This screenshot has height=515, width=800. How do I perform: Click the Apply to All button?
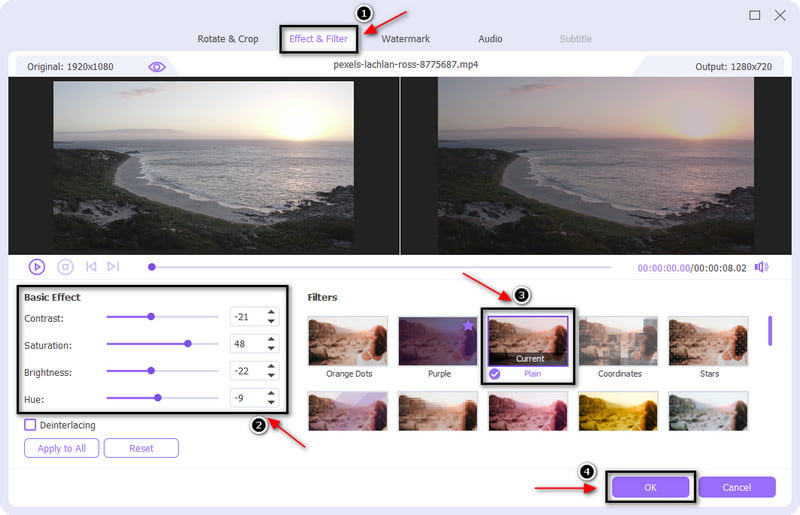pos(61,448)
